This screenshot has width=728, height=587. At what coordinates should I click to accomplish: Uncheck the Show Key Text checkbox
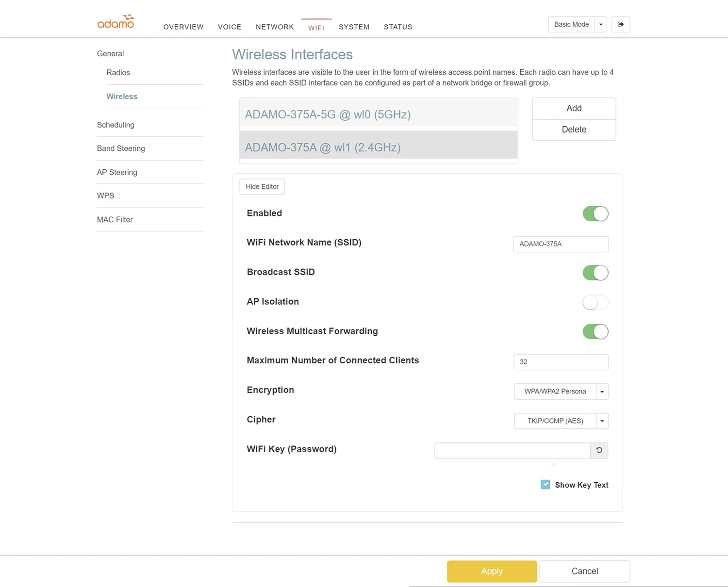(545, 485)
